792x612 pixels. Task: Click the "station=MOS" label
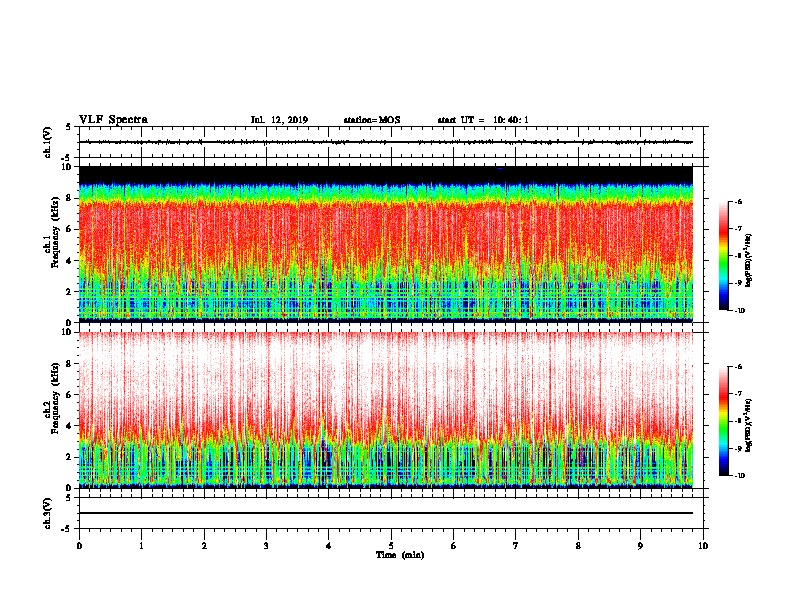(x=372, y=120)
